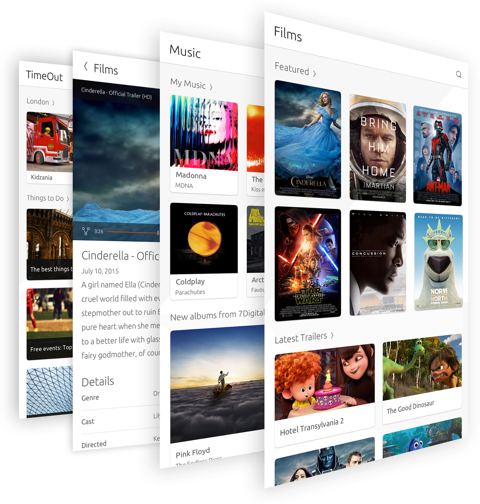Viewport: 480px width, 504px height.
Task: Open the London category in TimeOut
Action: [40, 101]
